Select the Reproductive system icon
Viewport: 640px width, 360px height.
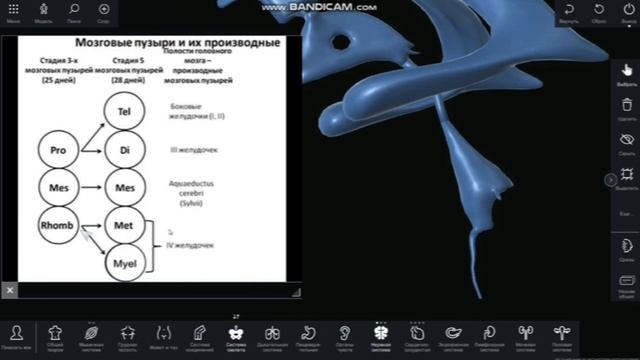click(562, 333)
